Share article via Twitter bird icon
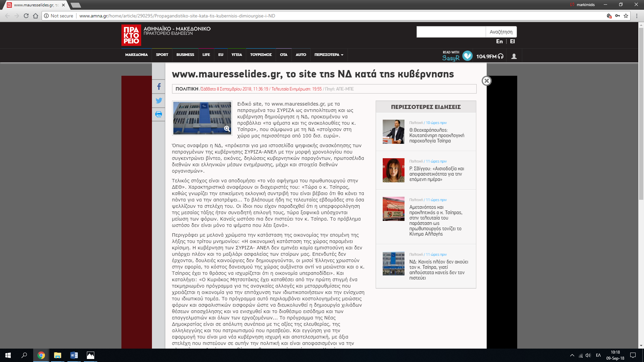The height and width of the screenshot is (362, 644). pos(159,100)
